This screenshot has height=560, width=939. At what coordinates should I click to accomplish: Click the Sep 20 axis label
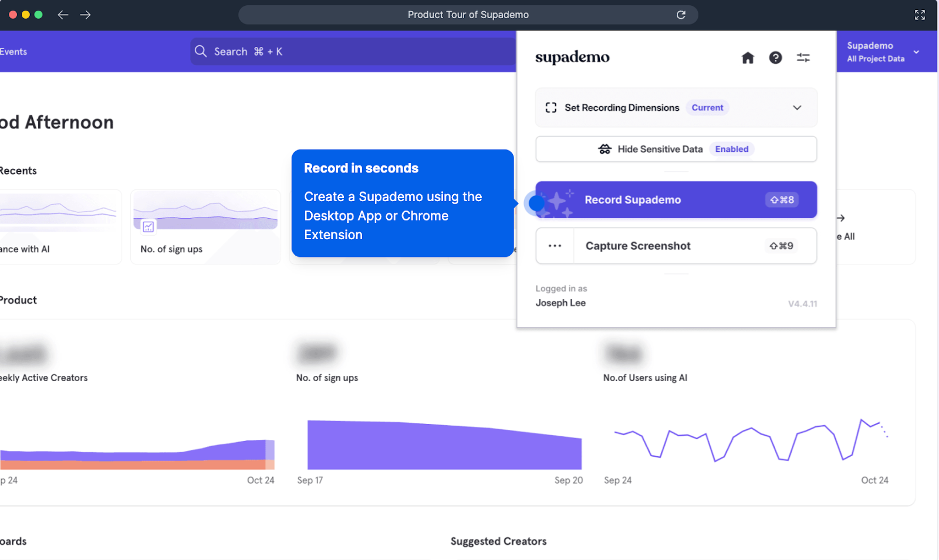point(569,480)
